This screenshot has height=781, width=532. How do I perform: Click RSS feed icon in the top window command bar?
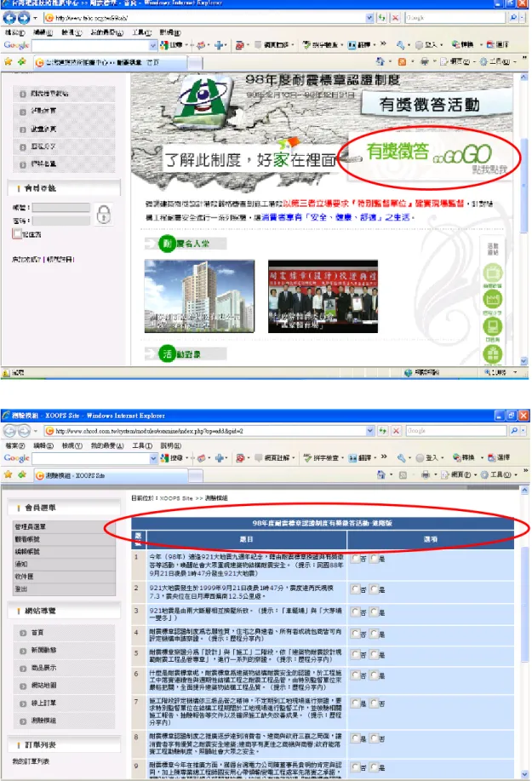pyautogui.click(x=402, y=62)
